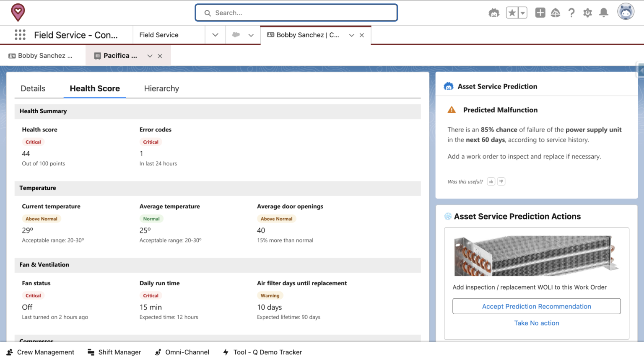Click inside the global Search field
This screenshot has width=644, height=362.
[x=296, y=13]
